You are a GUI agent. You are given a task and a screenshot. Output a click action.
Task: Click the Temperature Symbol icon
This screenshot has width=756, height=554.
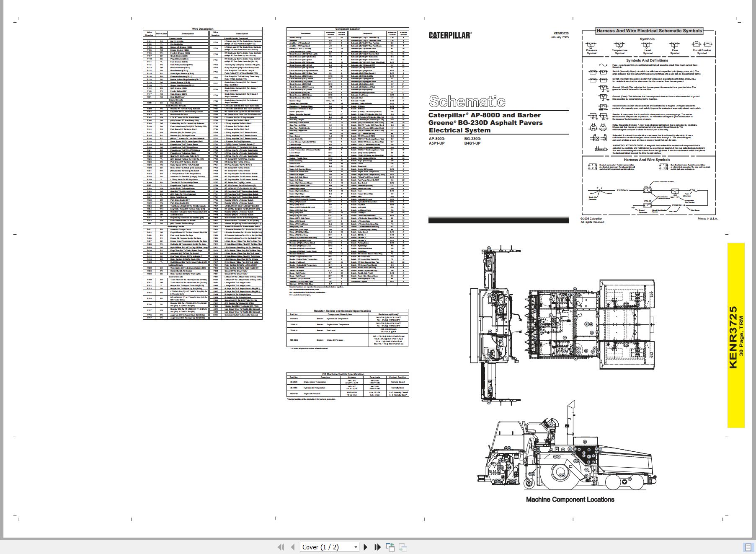[x=619, y=44]
